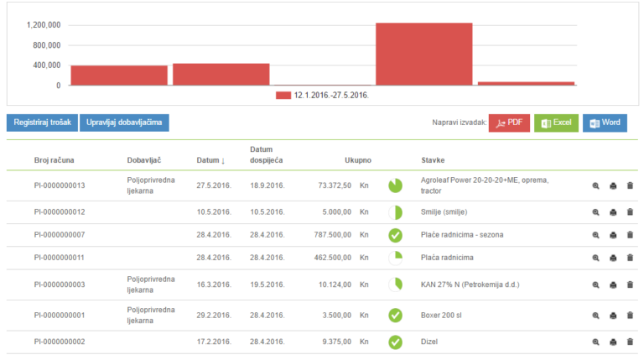Select invoice number PI-0000000007
Viewport: 644px width, 355px height.
(x=60, y=235)
